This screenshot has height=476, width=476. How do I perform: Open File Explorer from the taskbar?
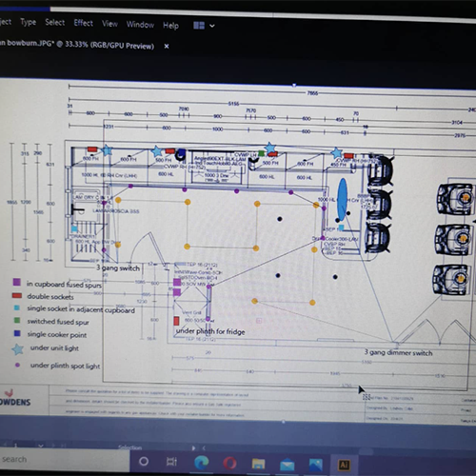click(258, 464)
